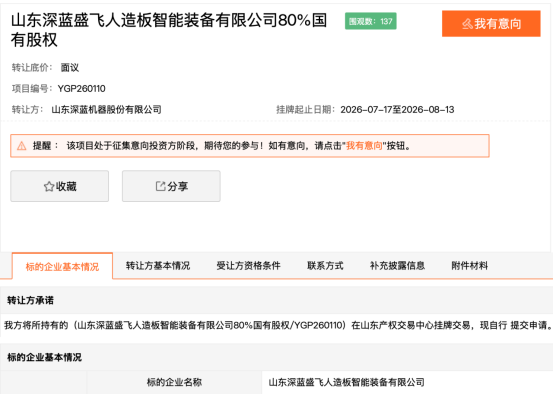
Task: Click the gavel icon in 我有意向 button
Action: [x=467, y=24]
